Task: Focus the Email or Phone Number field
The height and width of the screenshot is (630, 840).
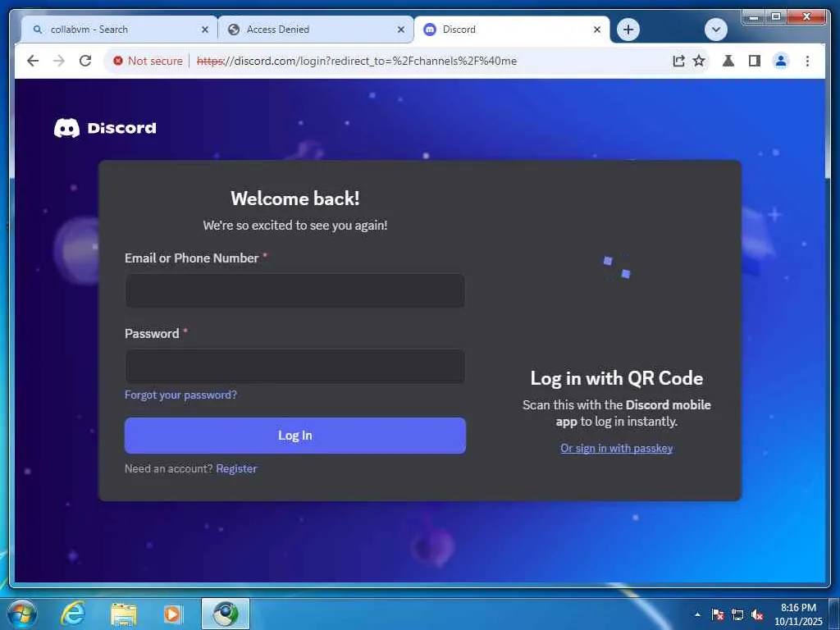Action: coord(295,290)
